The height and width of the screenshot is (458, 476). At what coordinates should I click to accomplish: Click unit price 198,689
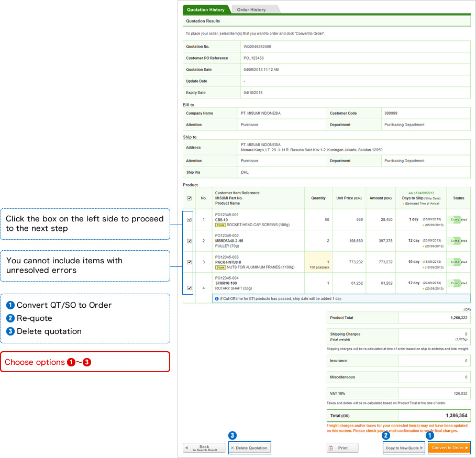click(x=356, y=241)
